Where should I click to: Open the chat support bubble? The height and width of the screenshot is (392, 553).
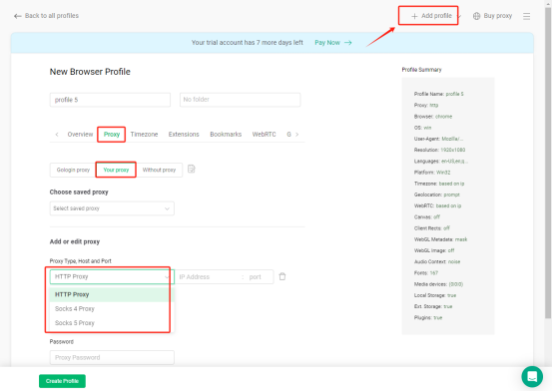tap(532, 376)
